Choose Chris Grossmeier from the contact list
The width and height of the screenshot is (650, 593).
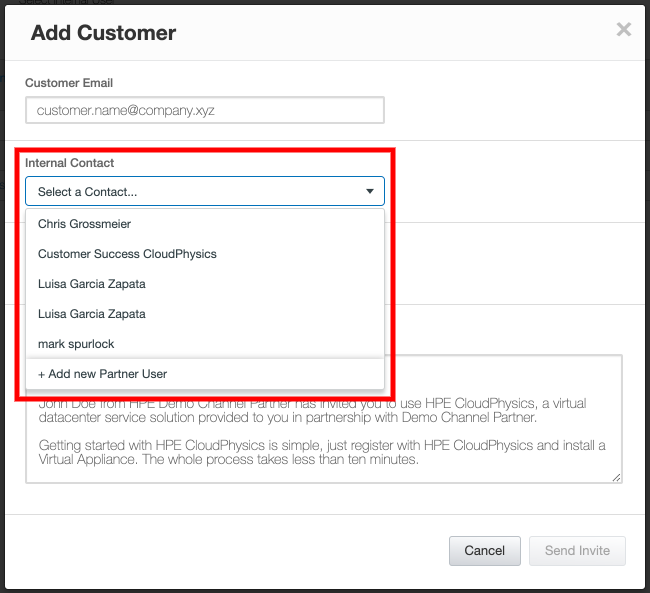point(85,224)
